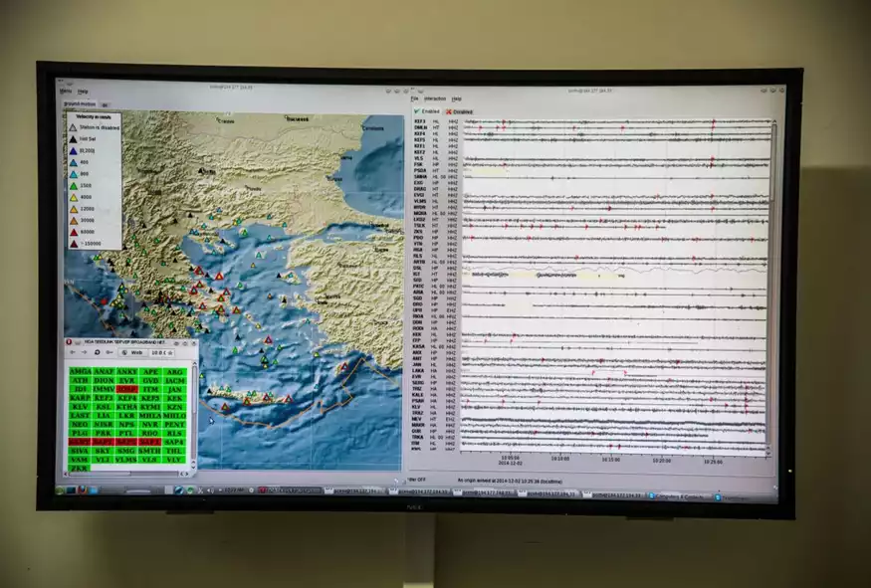871x588 pixels.
Task: Click the green ZKR station cell
Action: coord(81,468)
